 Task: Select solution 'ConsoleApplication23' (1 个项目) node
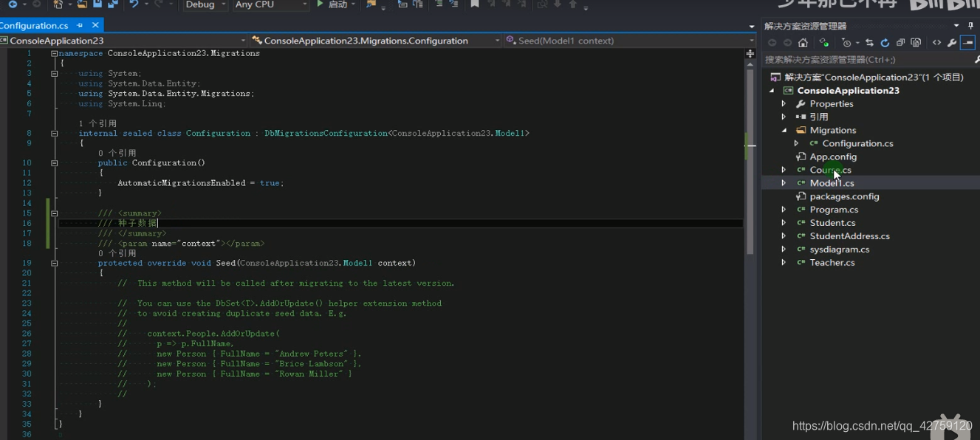874,78
